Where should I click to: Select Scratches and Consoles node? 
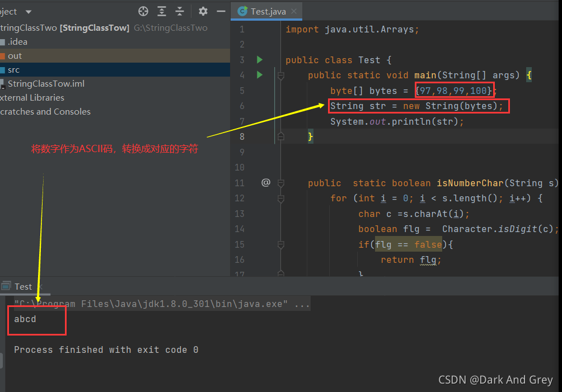(x=115, y=112)
